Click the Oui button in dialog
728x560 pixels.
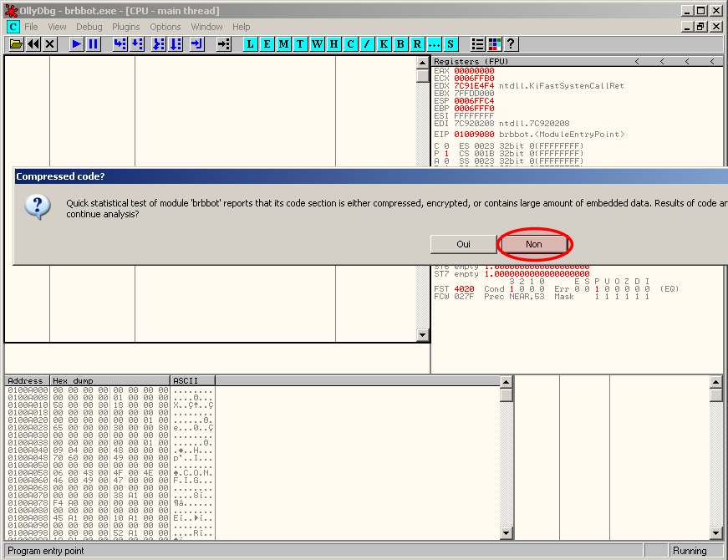(x=463, y=244)
